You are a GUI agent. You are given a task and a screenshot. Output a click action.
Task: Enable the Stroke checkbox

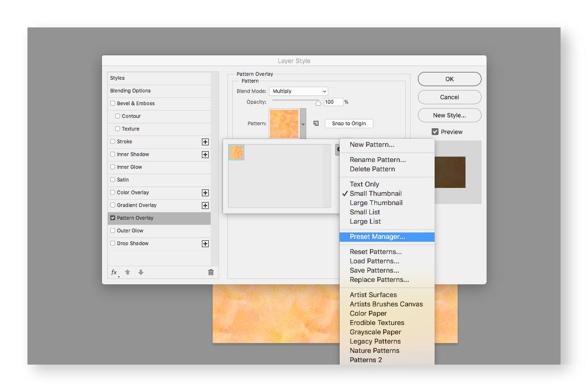(113, 141)
